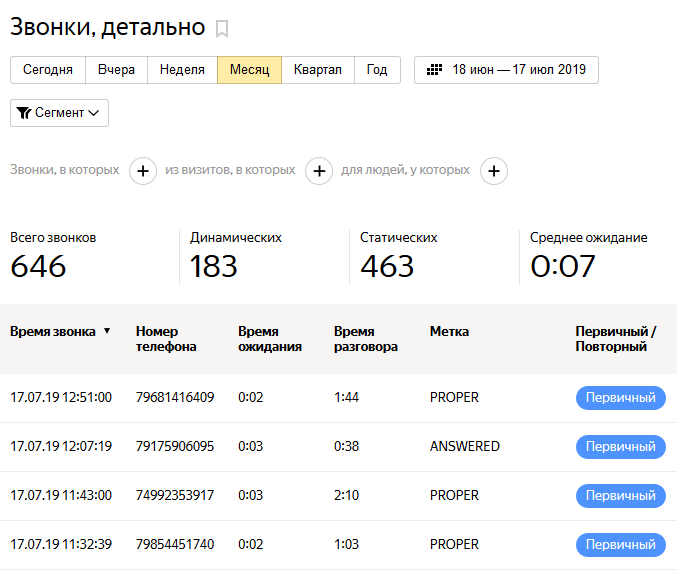Click wait time 0:03 in 12:07:19 row
Screen dimensions: 677x570
tap(250, 446)
